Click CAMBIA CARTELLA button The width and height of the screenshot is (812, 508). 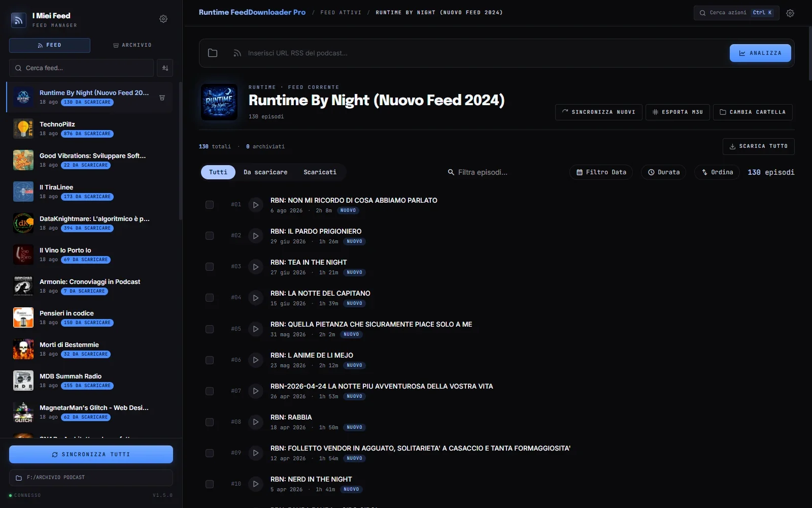coord(753,112)
